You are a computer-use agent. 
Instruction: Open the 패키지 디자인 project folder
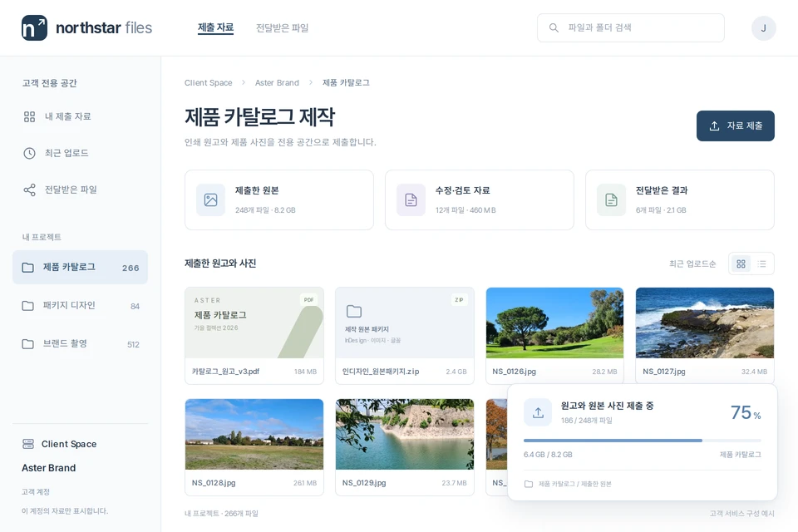tap(81, 305)
